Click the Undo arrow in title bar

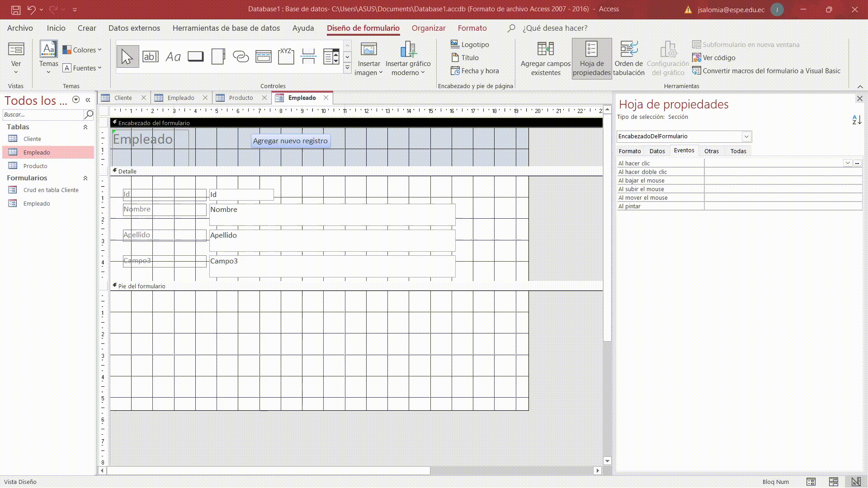coord(31,9)
